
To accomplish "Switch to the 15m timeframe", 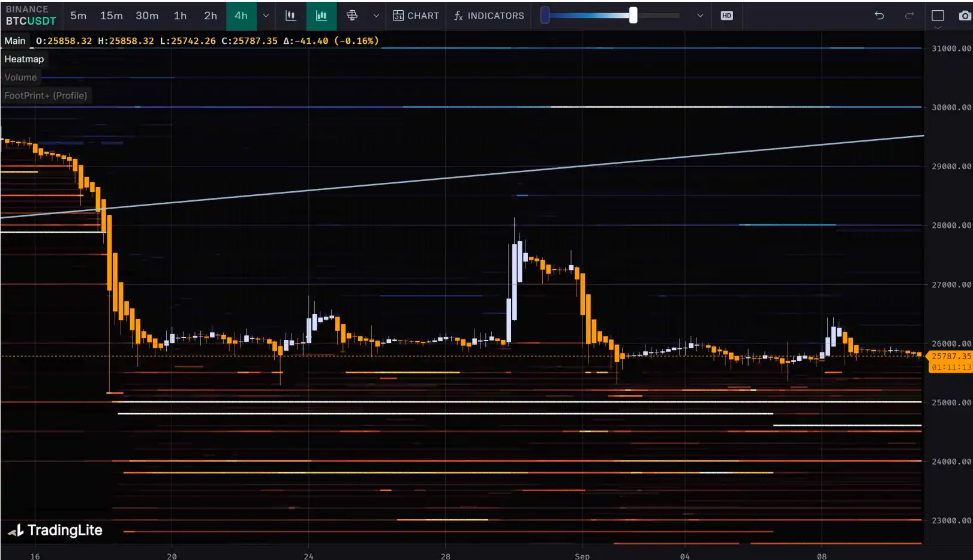I will point(111,16).
